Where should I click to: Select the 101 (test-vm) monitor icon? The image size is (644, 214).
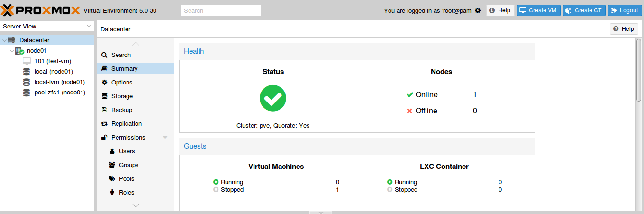(x=27, y=61)
